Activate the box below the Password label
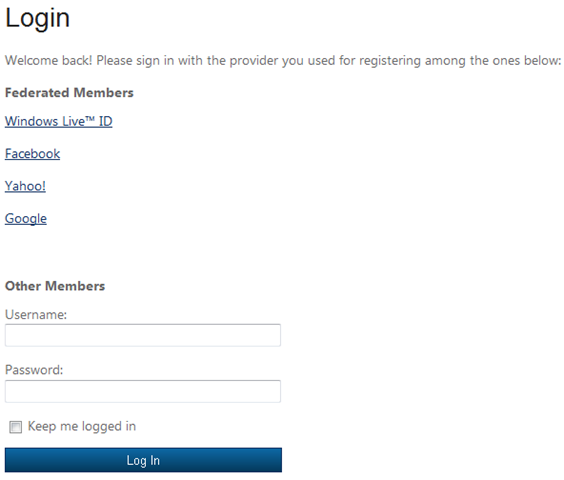 143,391
